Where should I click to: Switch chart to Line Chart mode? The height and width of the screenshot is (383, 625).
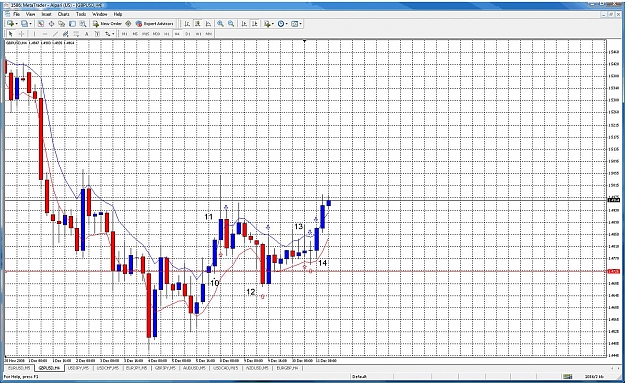coord(208,24)
